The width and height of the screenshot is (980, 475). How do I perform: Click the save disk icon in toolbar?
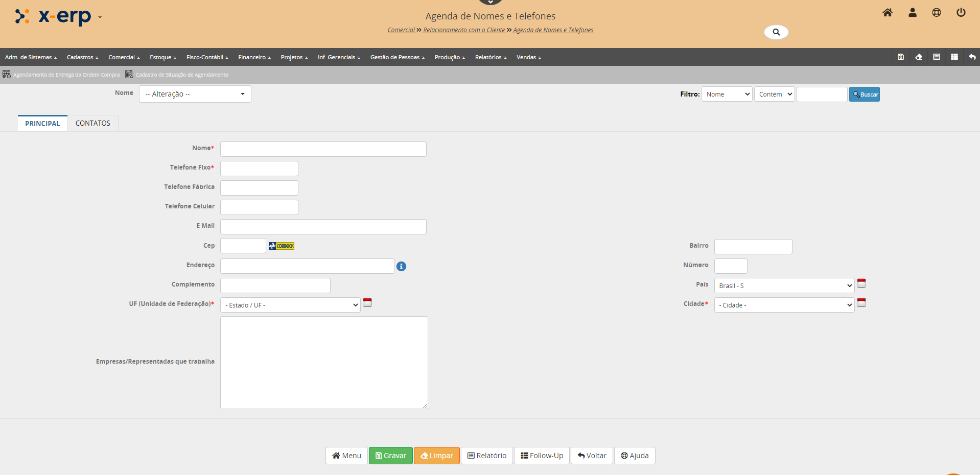click(x=901, y=57)
